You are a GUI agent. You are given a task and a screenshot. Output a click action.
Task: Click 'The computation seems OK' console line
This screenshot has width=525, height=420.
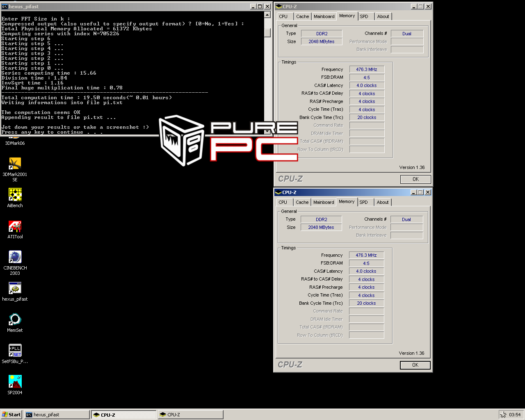[x=41, y=112]
